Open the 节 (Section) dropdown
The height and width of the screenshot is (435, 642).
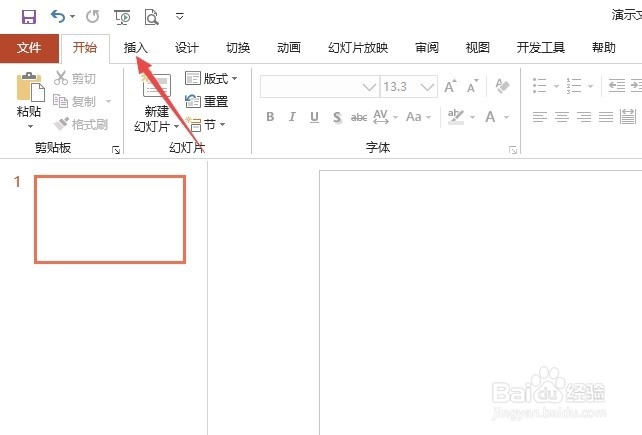(x=205, y=124)
